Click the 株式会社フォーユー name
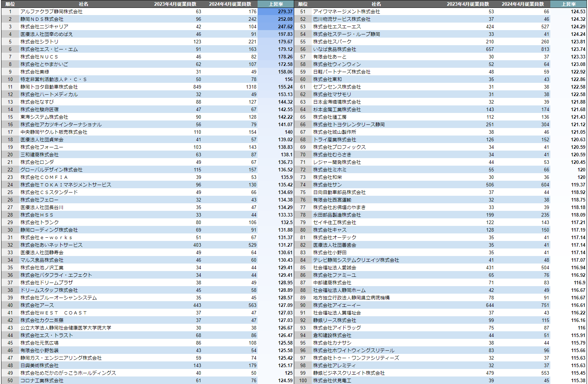The height and width of the screenshot is (384, 588). tap(42, 147)
